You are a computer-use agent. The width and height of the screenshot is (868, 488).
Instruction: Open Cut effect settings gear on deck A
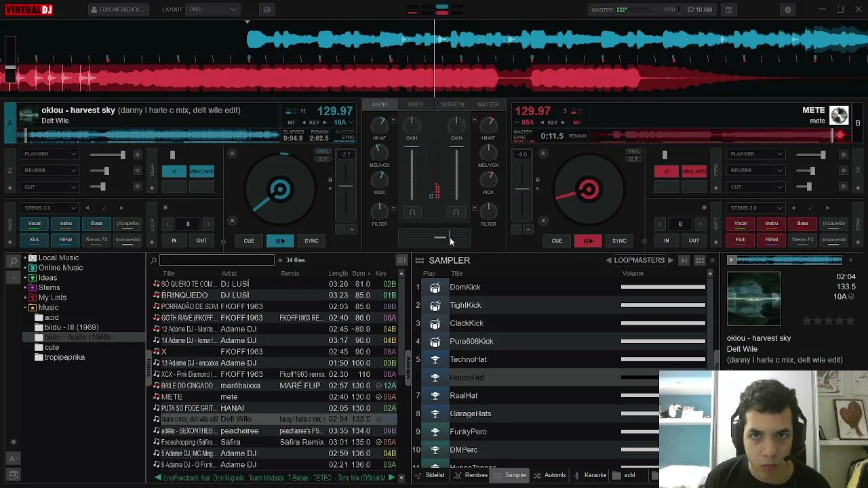(137, 187)
